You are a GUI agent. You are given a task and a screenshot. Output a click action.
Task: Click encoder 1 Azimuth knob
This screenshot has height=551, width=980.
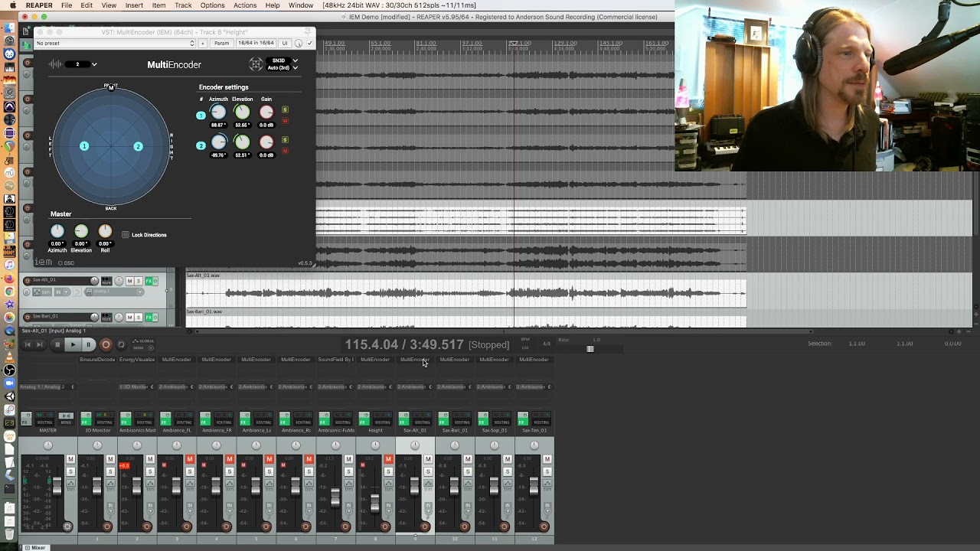click(x=218, y=112)
